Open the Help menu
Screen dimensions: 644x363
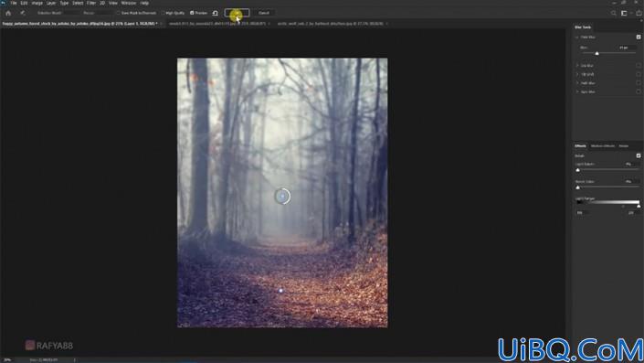(144, 3)
